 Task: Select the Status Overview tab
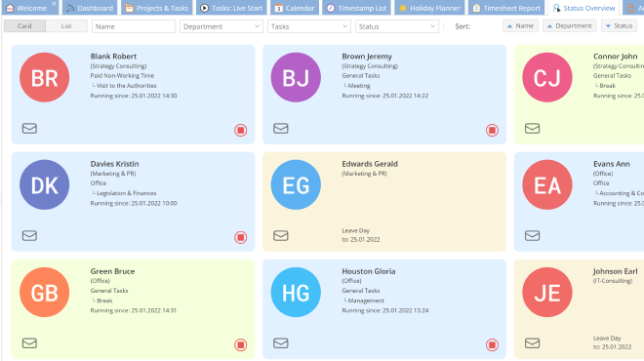584,8
